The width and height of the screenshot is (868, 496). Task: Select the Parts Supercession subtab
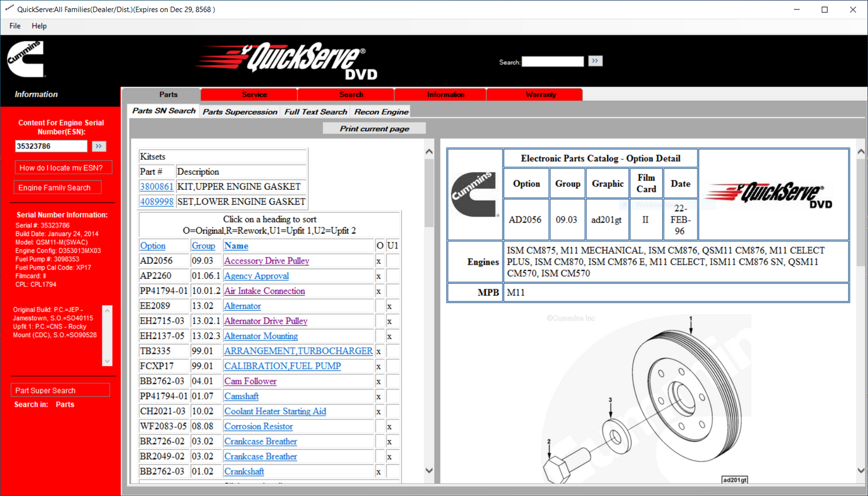tap(240, 112)
